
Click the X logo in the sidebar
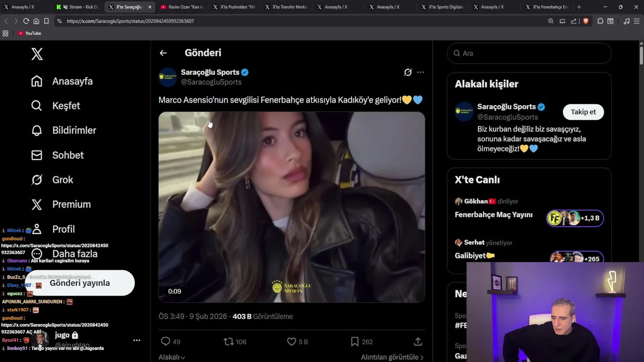37,54
